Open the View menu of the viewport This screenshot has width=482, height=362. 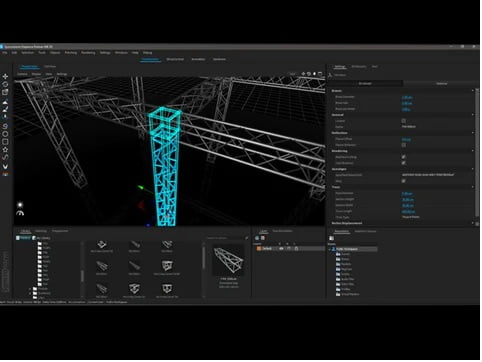[x=49, y=74]
